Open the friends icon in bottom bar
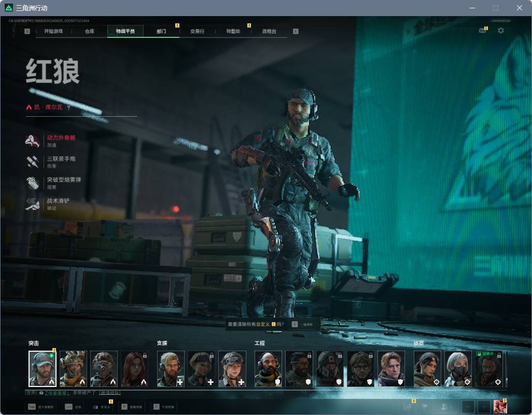The image size is (532, 415). click(x=445, y=407)
